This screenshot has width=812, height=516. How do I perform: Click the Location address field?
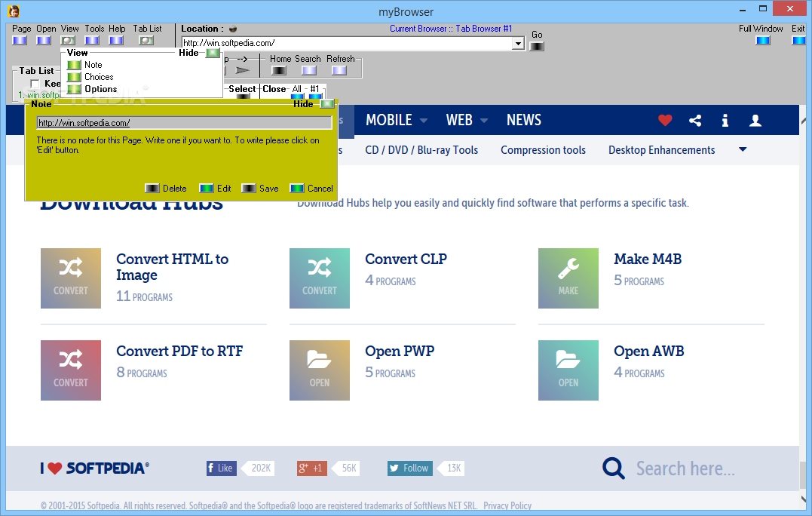point(347,44)
